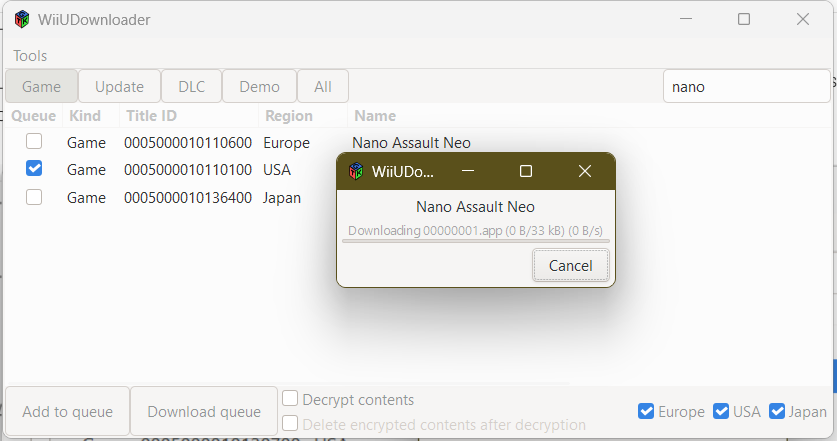Click the Download queue button

point(204,412)
